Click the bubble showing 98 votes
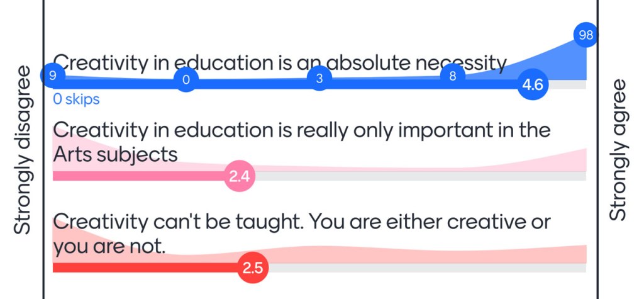 coord(586,35)
